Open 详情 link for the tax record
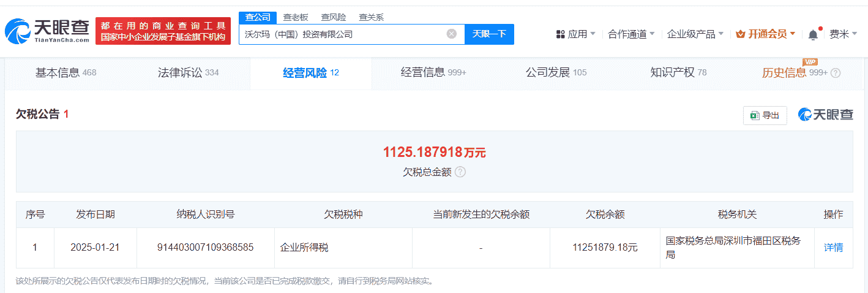 click(x=833, y=248)
